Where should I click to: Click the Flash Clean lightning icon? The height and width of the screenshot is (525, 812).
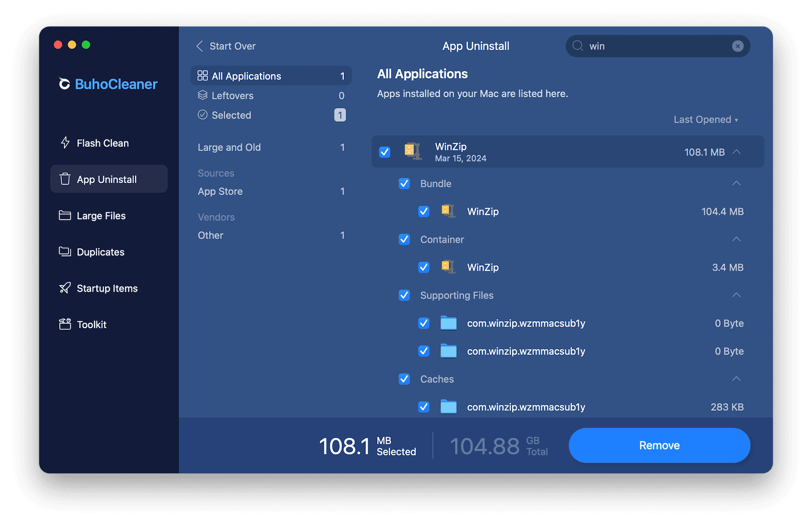point(65,143)
